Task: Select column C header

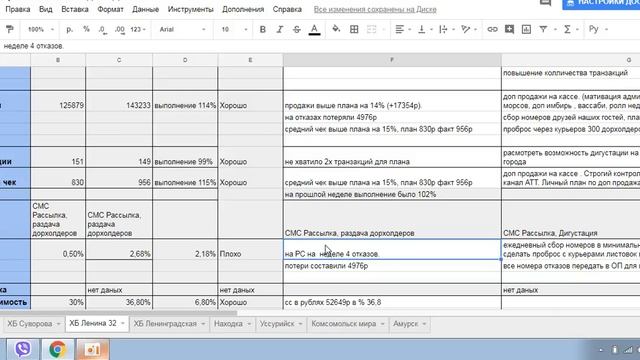Action: 119,60
